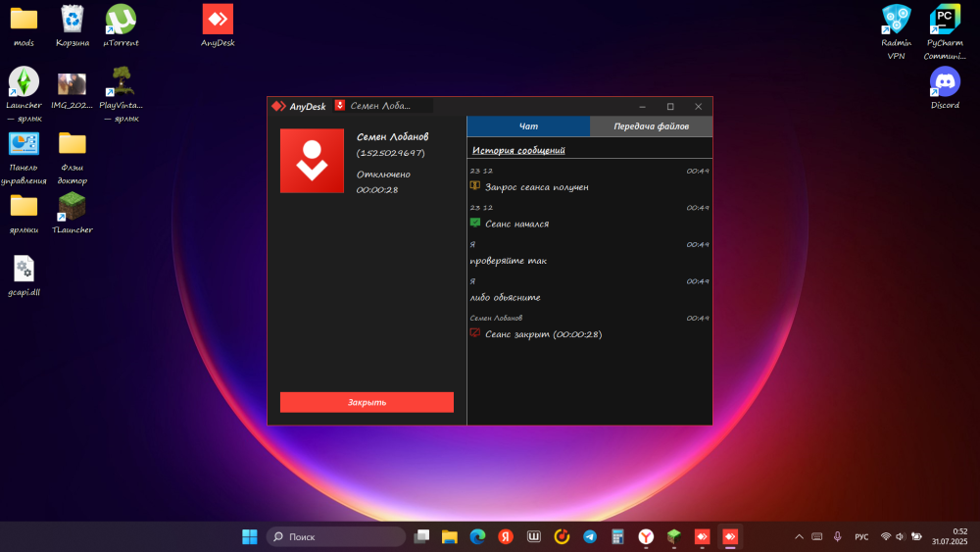Click the message Запрос сеанса получен
The width and height of the screenshot is (980, 552).
(x=536, y=187)
